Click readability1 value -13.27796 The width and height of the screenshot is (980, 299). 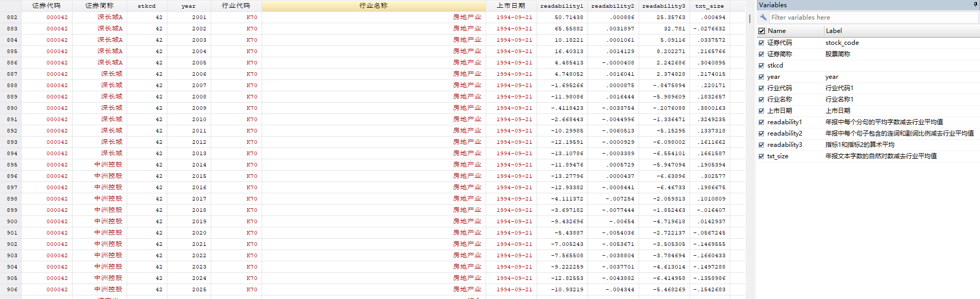[562, 176]
